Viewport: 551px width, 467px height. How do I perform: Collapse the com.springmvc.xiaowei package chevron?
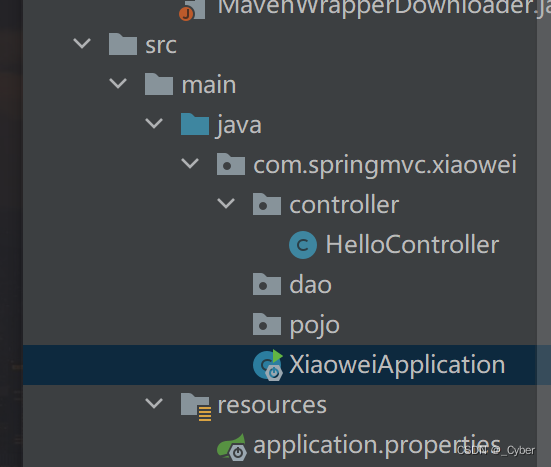coord(190,164)
